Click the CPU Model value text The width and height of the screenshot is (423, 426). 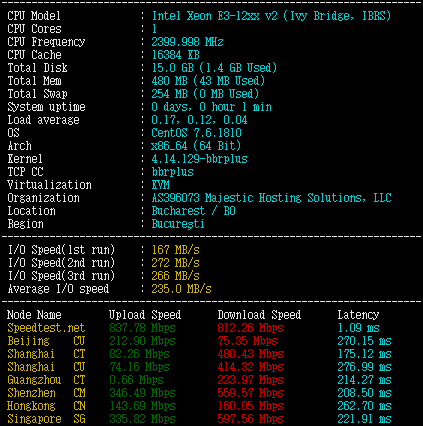[x=271, y=16]
